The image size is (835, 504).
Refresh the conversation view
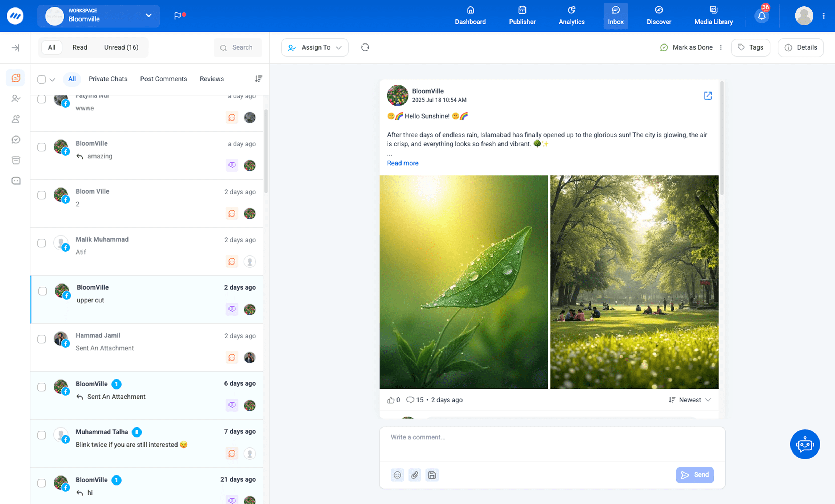pyautogui.click(x=365, y=47)
